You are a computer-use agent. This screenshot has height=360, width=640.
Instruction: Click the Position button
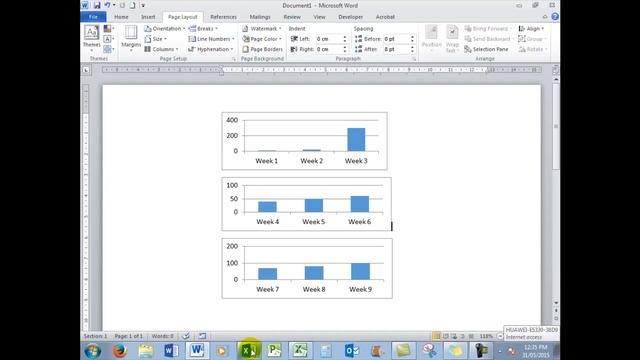coord(431,38)
